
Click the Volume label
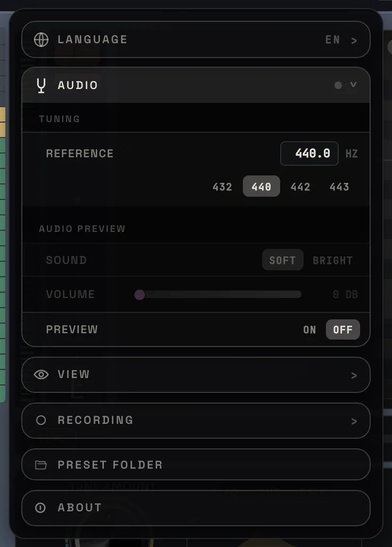click(70, 294)
